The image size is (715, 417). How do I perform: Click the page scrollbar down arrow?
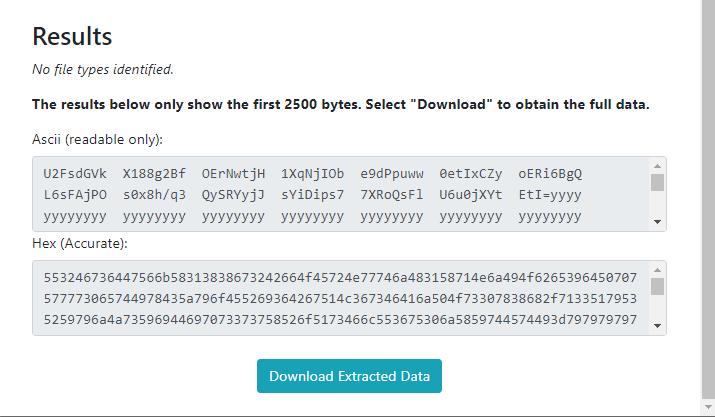click(708, 407)
